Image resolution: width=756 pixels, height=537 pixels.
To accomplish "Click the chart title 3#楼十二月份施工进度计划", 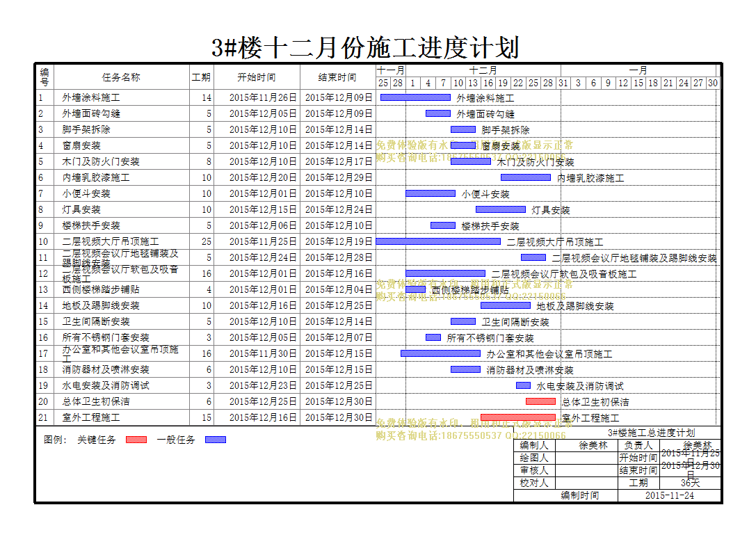I will pos(365,47).
